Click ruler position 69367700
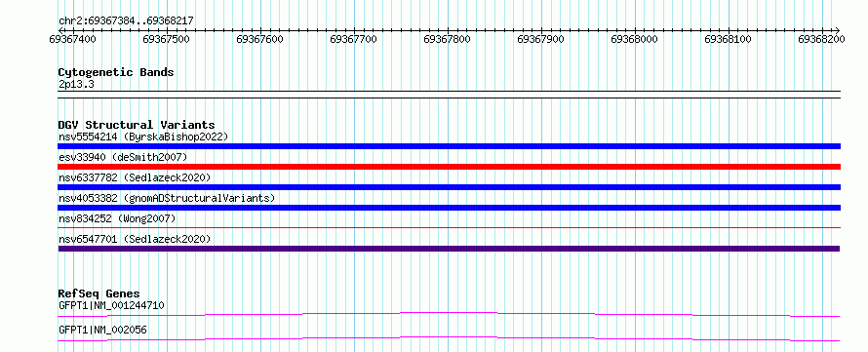Viewport: 868px width, 352px height. point(353,39)
